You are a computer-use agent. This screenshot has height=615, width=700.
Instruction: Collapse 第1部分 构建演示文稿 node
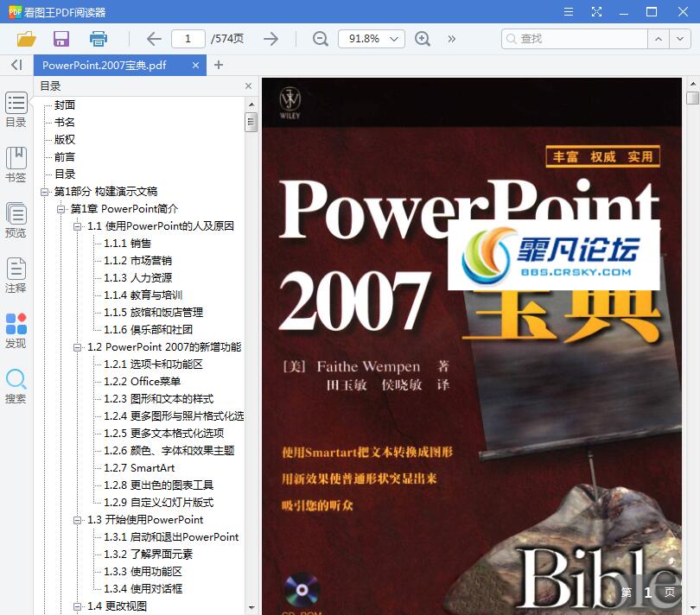click(44, 192)
